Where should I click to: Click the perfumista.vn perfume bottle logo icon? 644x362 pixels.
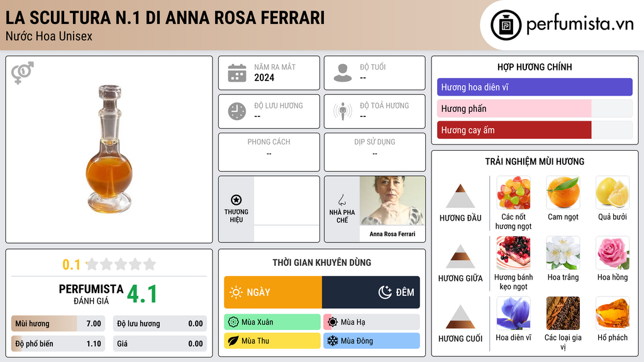(506, 25)
